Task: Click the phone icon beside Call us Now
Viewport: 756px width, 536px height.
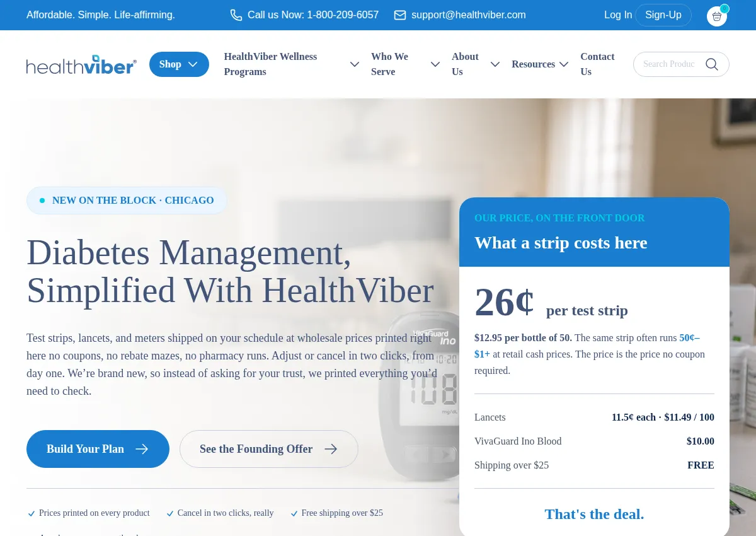Action: 236,15
